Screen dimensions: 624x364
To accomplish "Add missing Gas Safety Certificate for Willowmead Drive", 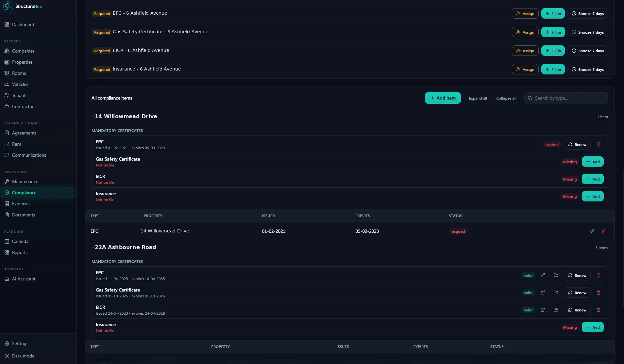I will (593, 162).
